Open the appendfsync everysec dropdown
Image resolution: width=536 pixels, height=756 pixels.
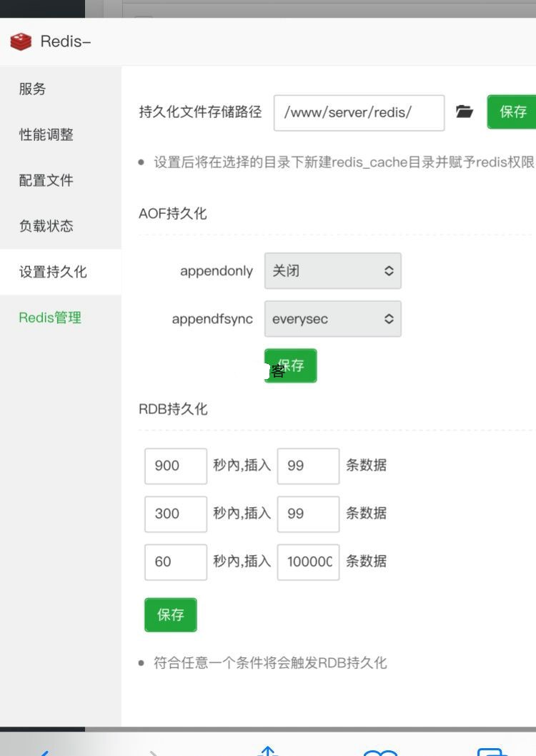332,319
